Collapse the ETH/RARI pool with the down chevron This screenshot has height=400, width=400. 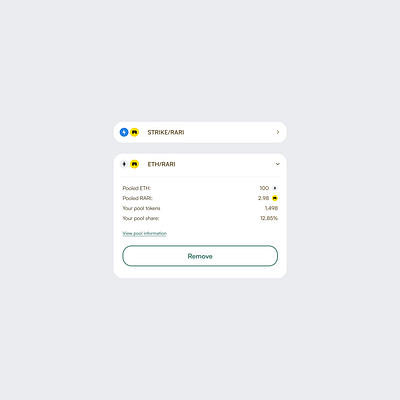click(278, 164)
